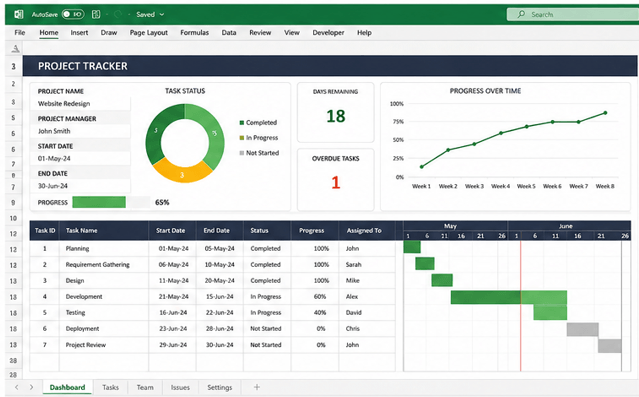Open the Formulas ribbon tab
Image resolution: width=639 pixels, height=397 pixels.
(x=194, y=33)
